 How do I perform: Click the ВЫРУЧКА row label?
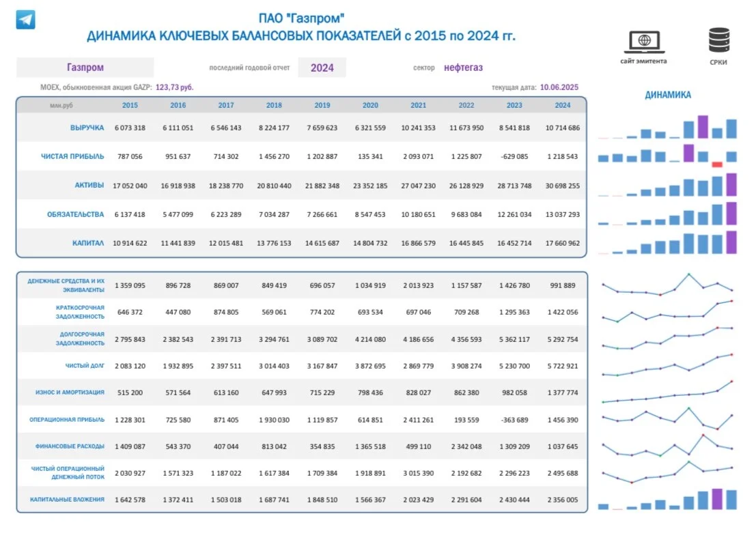(x=87, y=128)
